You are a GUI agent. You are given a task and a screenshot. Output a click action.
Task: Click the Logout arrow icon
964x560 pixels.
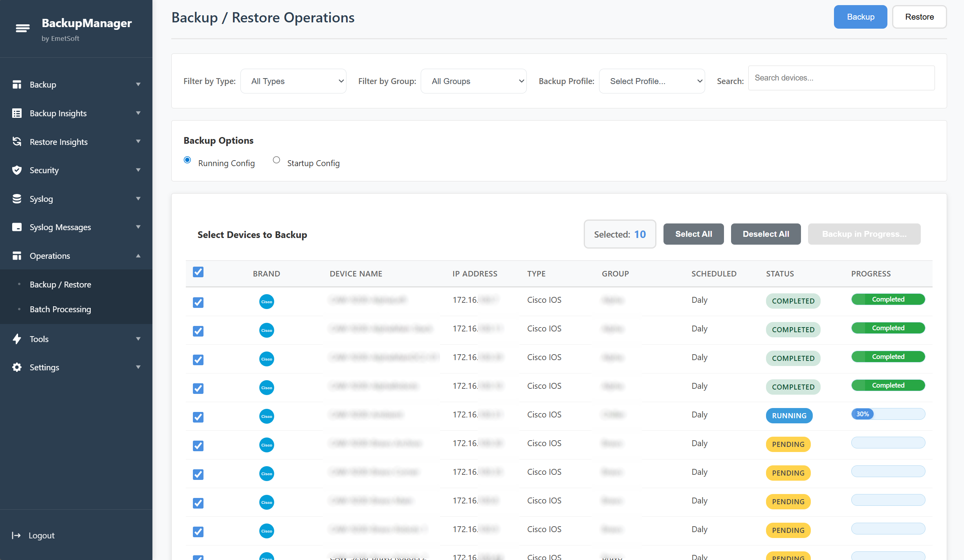16,535
